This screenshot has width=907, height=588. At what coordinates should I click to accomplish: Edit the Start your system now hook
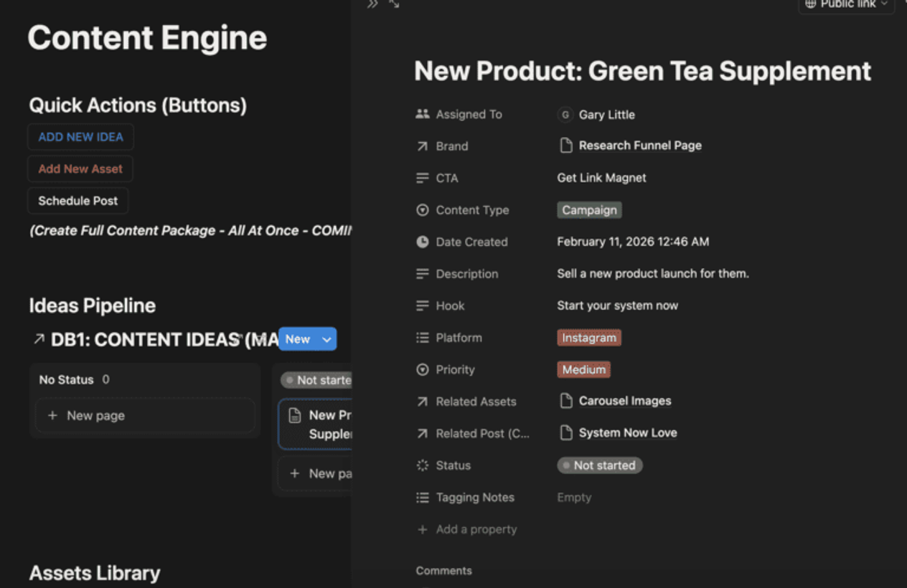click(x=617, y=305)
